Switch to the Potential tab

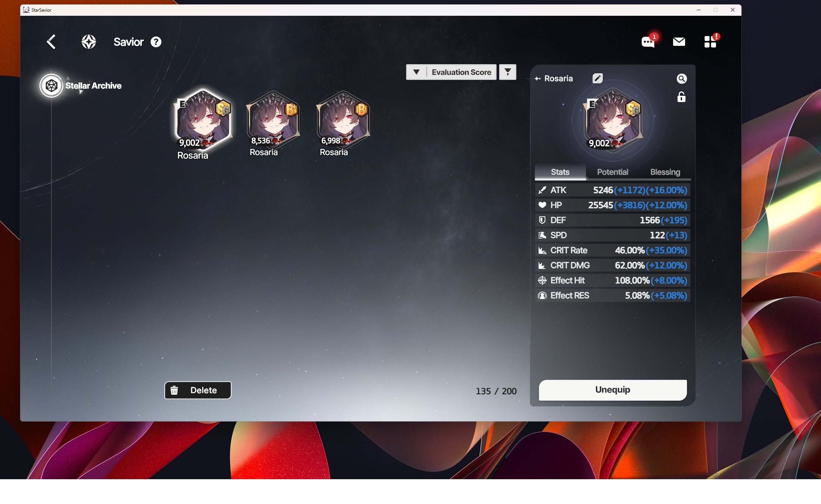[612, 172]
